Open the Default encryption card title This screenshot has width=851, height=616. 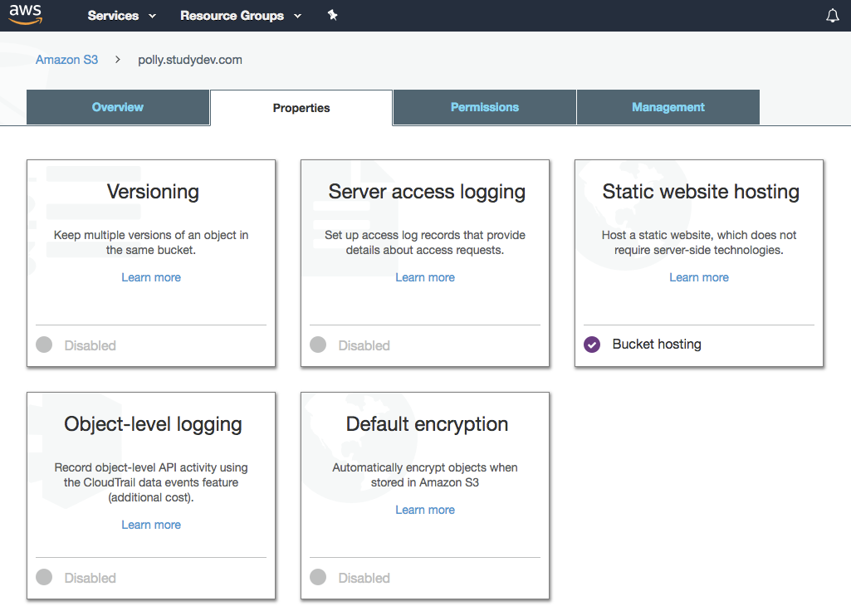(x=427, y=424)
